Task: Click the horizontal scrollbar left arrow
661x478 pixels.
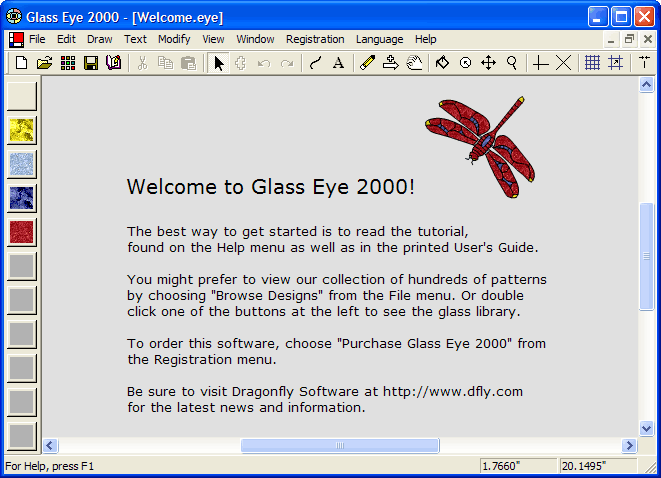Action: click(x=50, y=446)
